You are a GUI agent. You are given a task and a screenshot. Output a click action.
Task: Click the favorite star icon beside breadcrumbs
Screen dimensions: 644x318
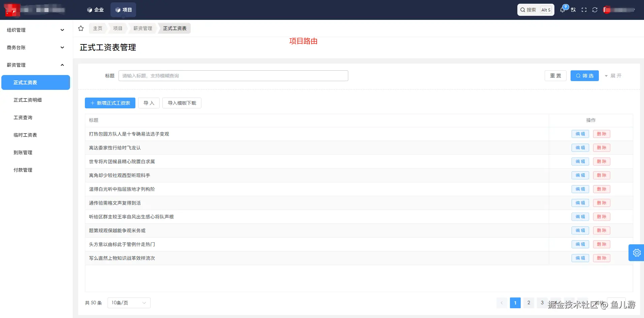[x=81, y=28]
